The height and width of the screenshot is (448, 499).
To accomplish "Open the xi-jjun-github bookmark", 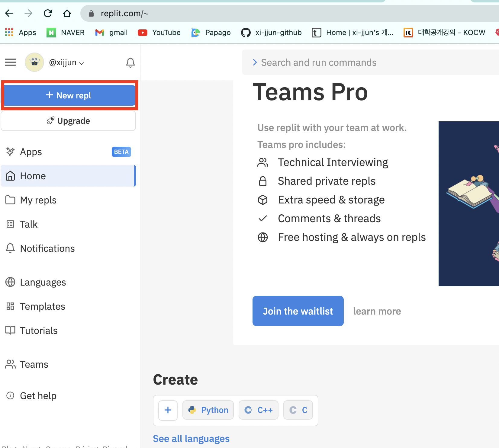I will 271,32.
